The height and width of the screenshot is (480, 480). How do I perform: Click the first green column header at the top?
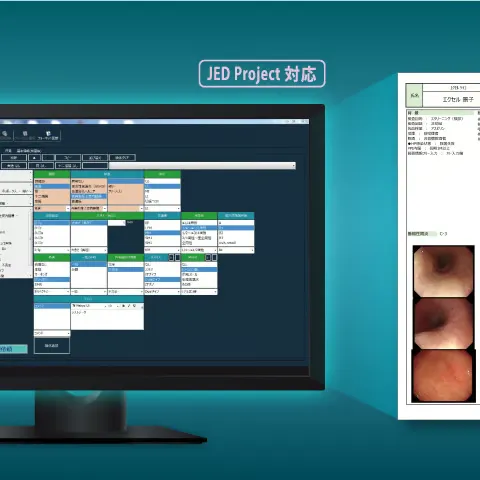pos(52,174)
